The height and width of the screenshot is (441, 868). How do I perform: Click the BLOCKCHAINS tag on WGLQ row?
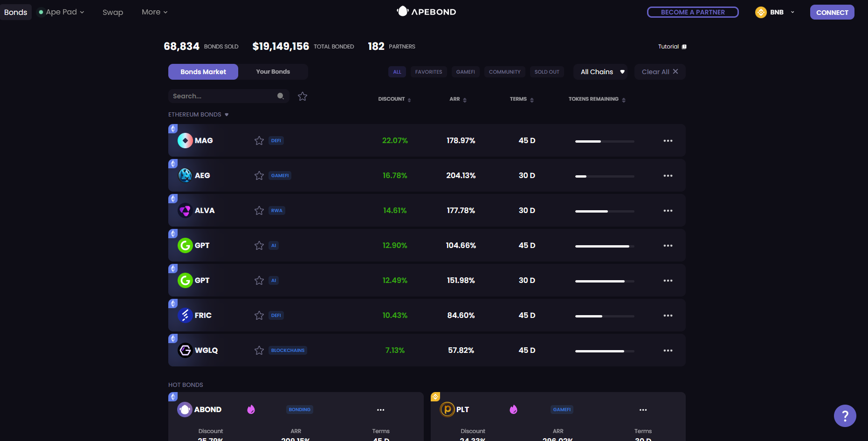click(288, 350)
